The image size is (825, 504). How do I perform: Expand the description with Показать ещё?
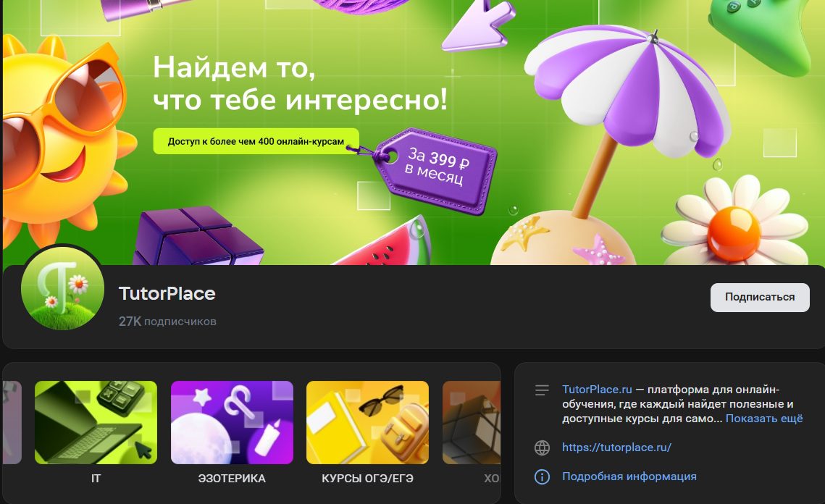(x=764, y=419)
